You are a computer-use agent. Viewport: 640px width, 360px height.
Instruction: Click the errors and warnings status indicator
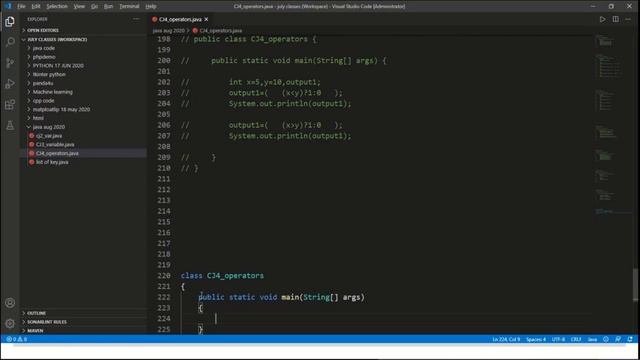(x=16, y=339)
